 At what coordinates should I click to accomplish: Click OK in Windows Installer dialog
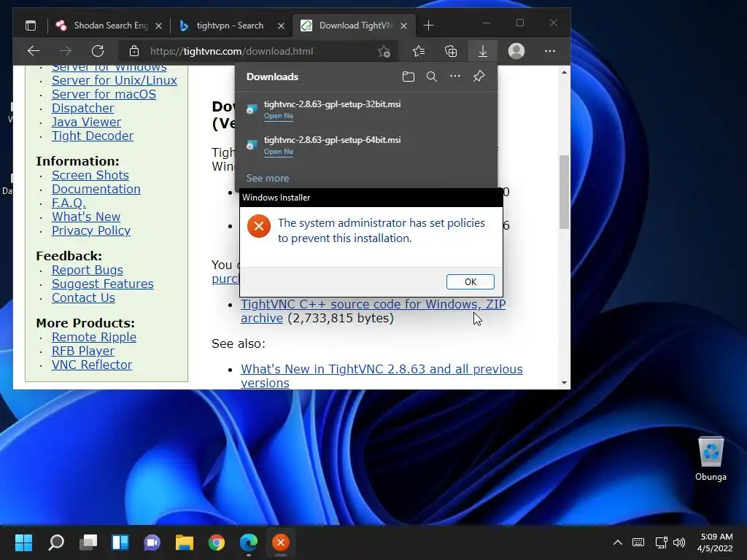tap(471, 282)
